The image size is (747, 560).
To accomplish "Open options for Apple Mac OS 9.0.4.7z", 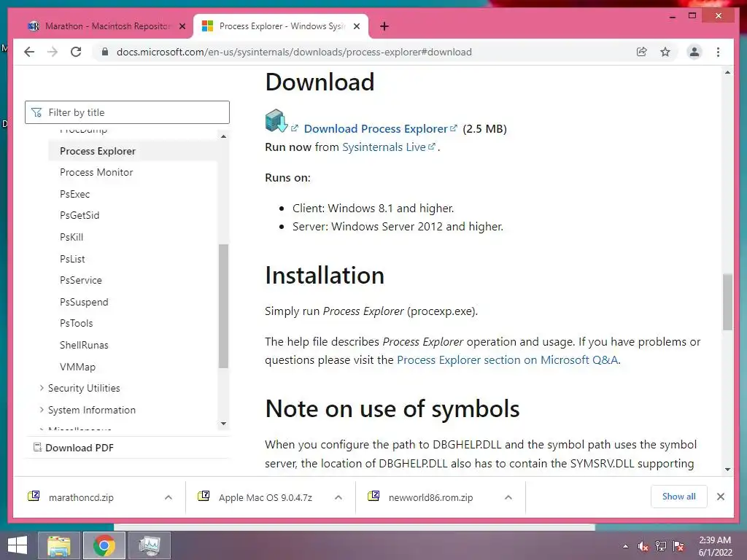I will tap(338, 497).
